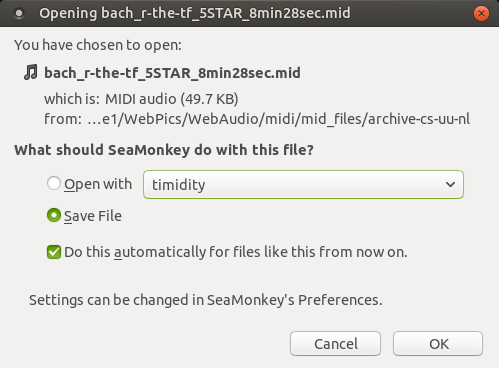Click the bold filename bach_r-the-tf_5STAR_8min28sec.mid
The width and height of the screenshot is (499, 368).
tap(172, 73)
